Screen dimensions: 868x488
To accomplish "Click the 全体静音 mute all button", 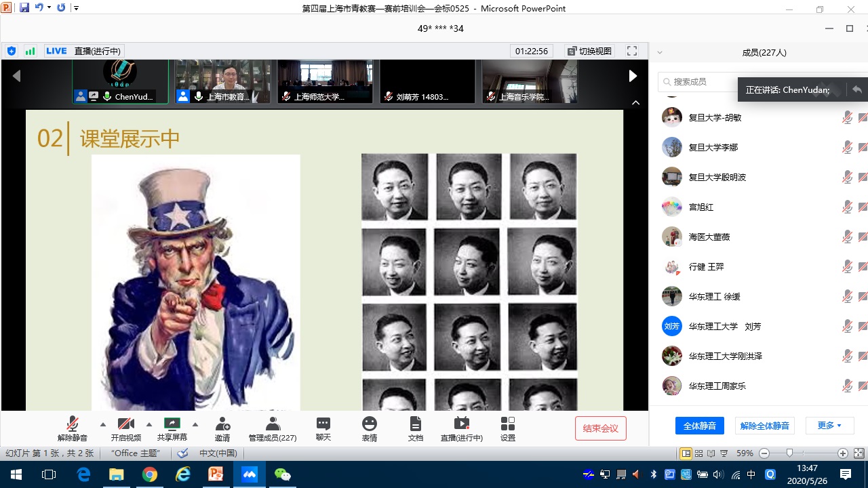I will pyautogui.click(x=700, y=426).
